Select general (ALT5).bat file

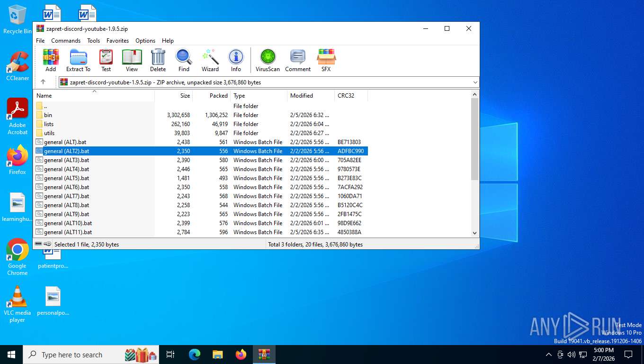coord(200,178)
